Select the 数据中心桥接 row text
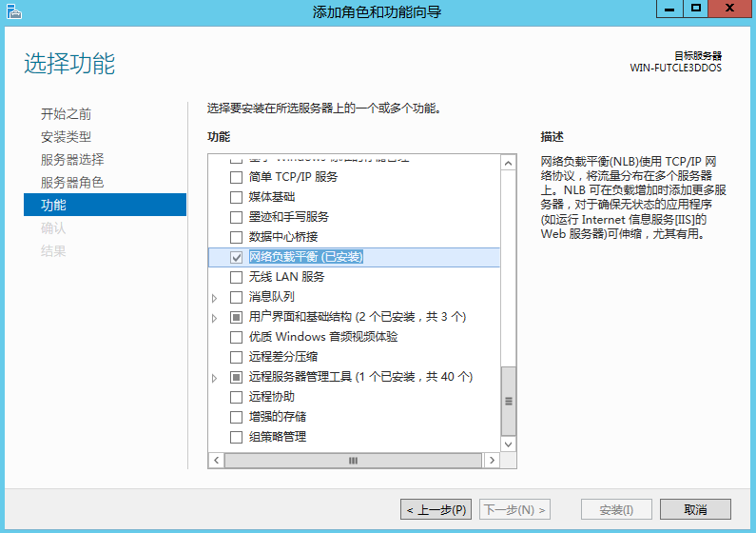The height and width of the screenshot is (533, 756). tap(283, 237)
